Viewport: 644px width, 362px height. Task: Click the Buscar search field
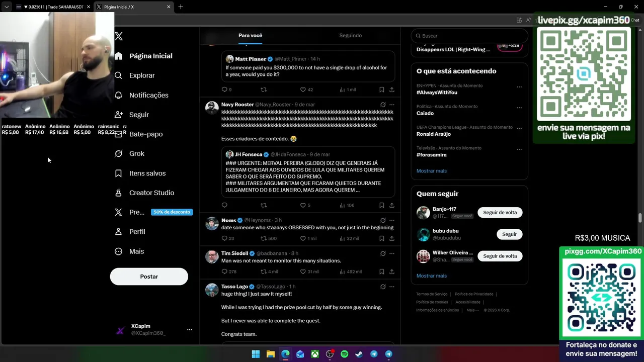click(469, 36)
